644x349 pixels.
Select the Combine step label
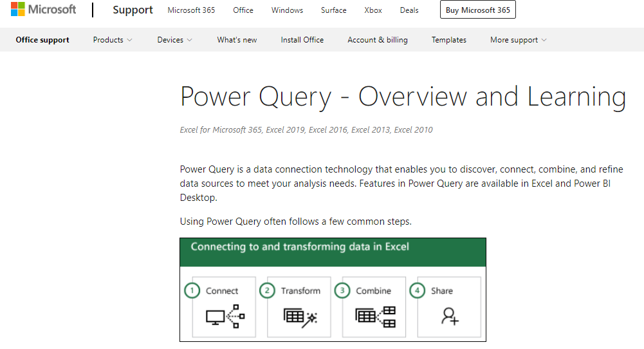[x=373, y=290]
